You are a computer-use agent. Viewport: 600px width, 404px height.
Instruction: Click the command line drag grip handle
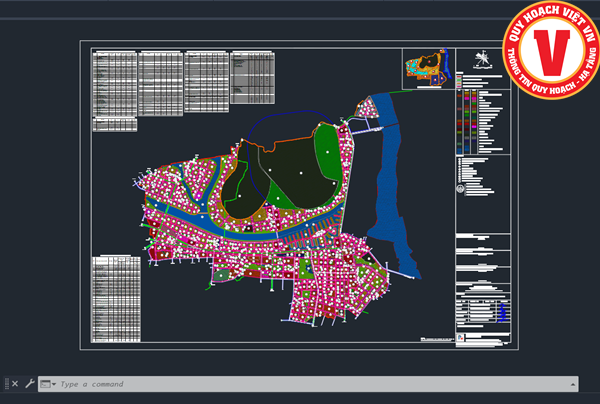click(x=6, y=384)
